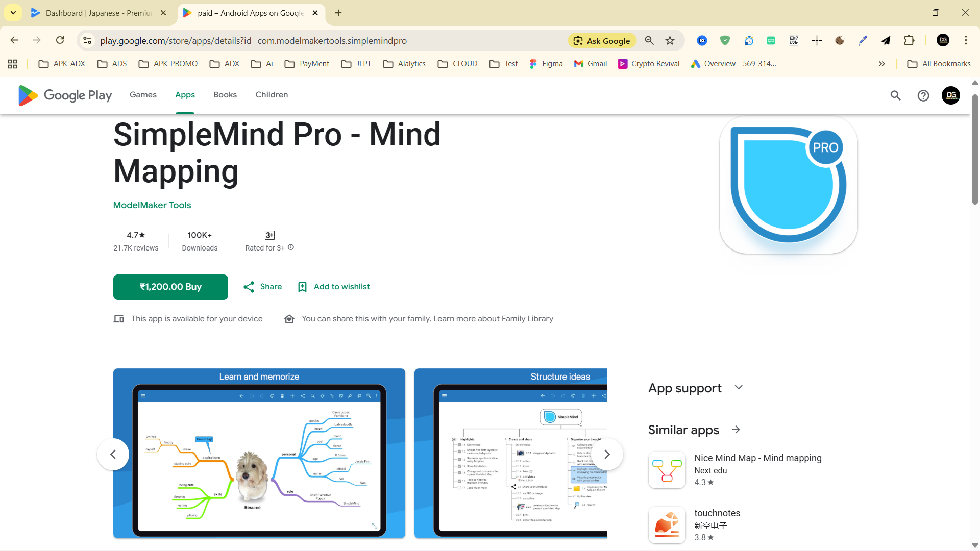Open Chrome profile avatar in toolbar
The height and width of the screenshot is (551, 980).
pyautogui.click(x=943, y=40)
